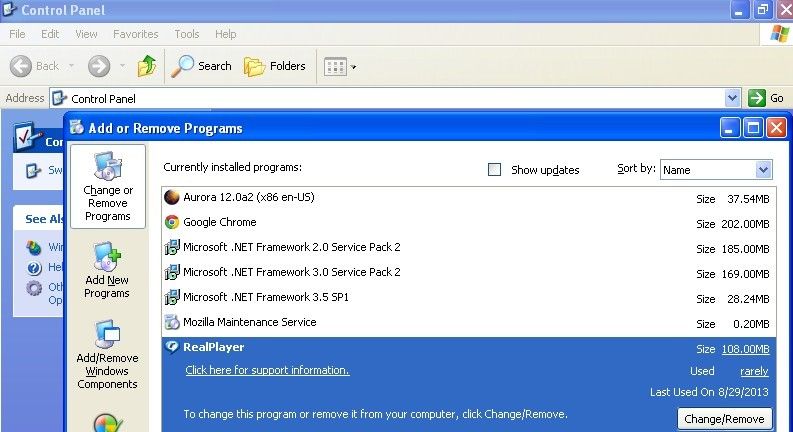Viewport: 793px width, 432px height.
Task: Click the Control Panel window title icon
Action: (10, 9)
